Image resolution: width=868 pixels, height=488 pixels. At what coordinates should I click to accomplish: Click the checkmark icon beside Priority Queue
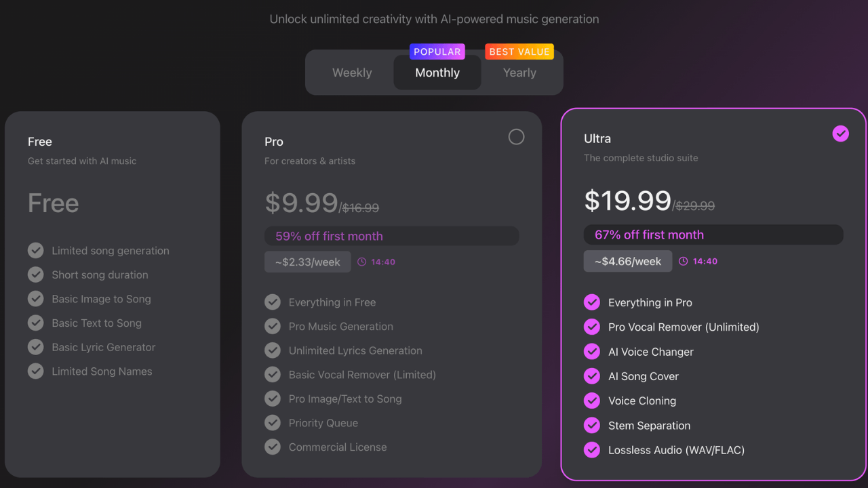(x=273, y=423)
